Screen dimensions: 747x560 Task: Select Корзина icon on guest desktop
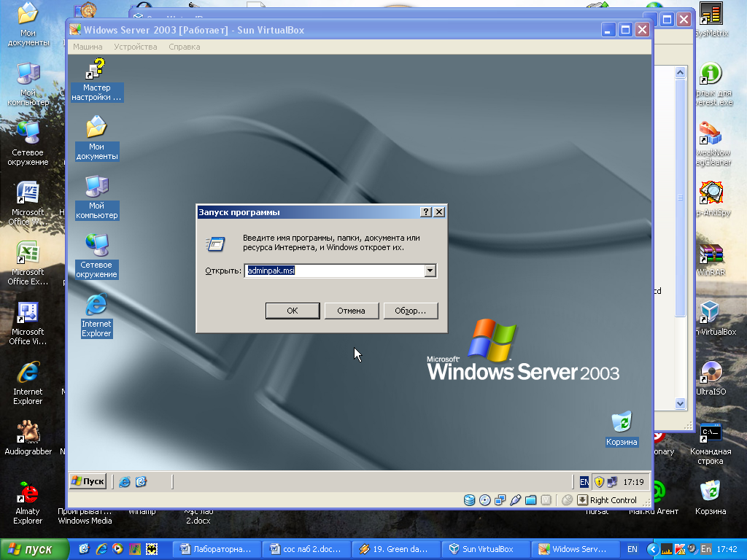tap(622, 429)
